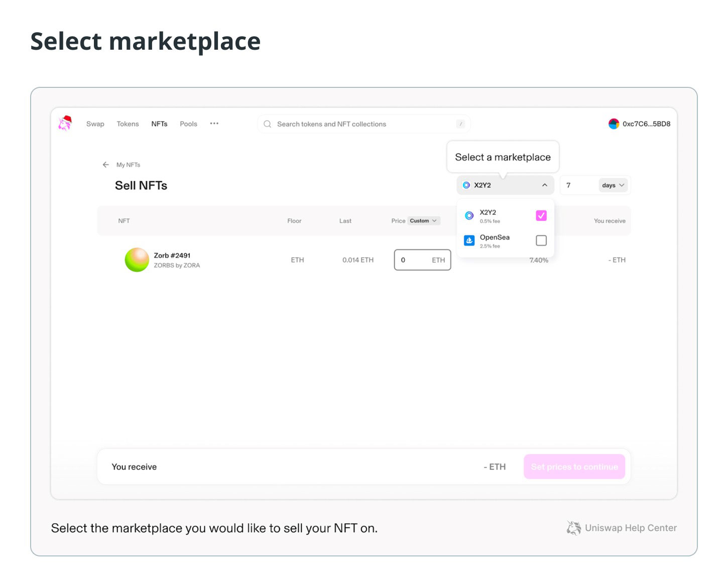The height and width of the screenshot is (584, 728).
Task: Open the NFTs tab
Action: coord(159,124)
